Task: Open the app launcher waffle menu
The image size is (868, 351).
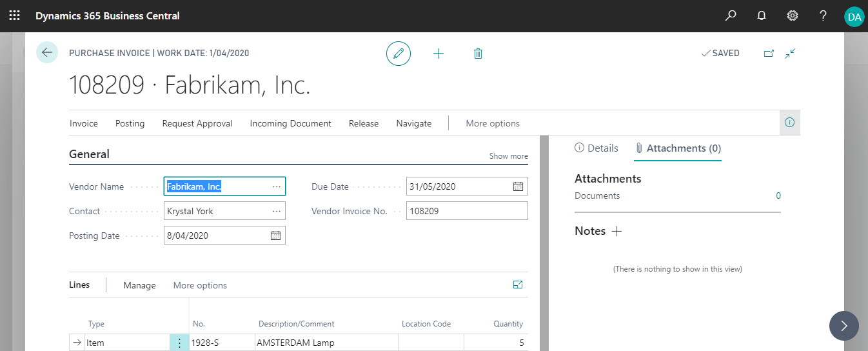Action: [14, 15]
